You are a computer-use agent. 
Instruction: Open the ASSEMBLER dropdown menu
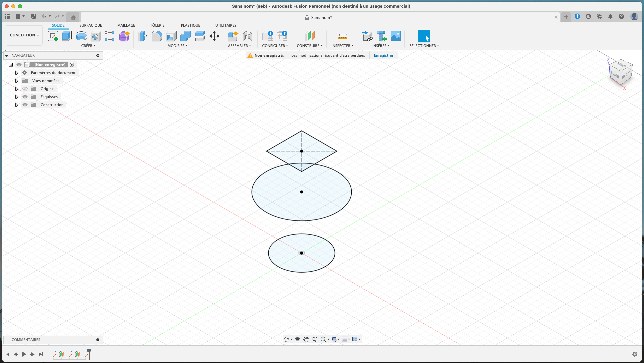click(239, 46)
